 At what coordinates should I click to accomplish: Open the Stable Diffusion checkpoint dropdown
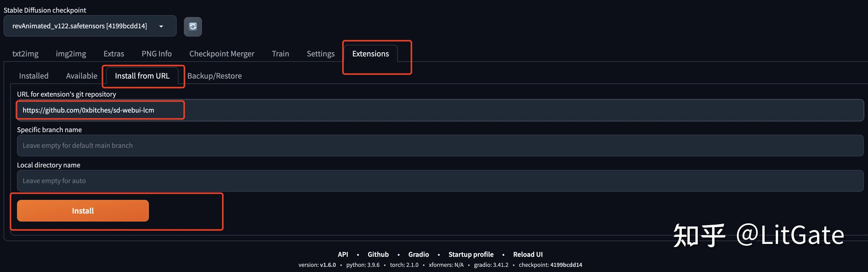click(90, 26)
